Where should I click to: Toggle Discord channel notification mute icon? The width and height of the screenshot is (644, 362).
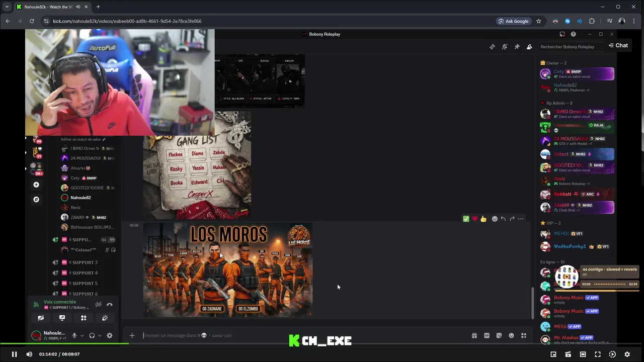coord(505,47)
